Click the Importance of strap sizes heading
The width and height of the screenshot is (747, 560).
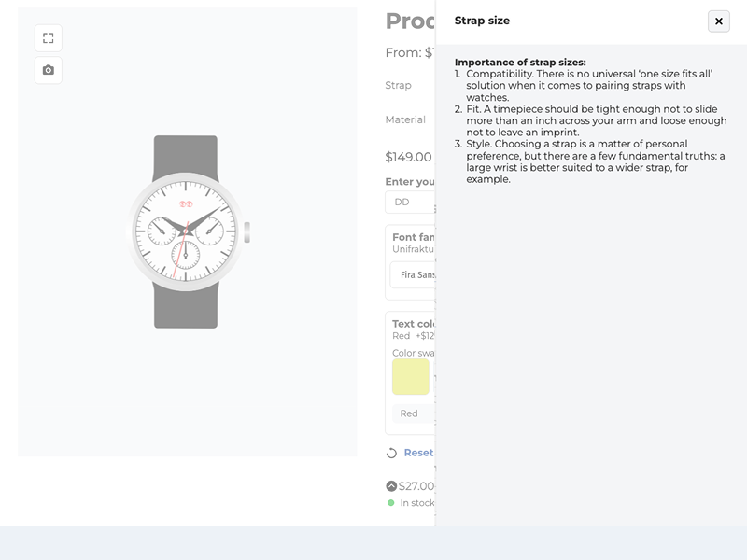pos(520,63)
